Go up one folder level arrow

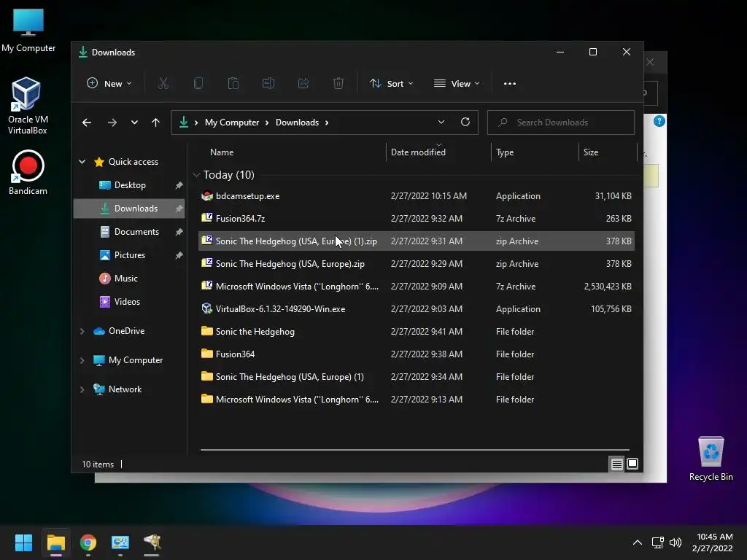click(x=155, y=122)
